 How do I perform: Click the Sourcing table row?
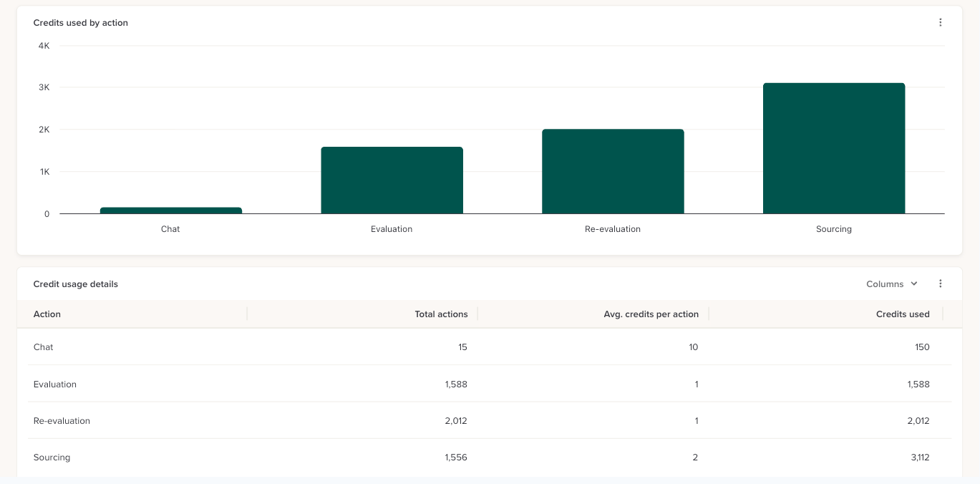(490, 458)
